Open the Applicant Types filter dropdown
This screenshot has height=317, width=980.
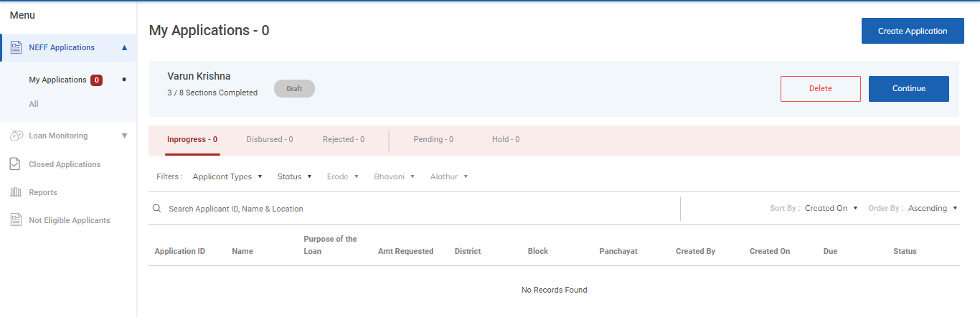[x=227, y=176]
